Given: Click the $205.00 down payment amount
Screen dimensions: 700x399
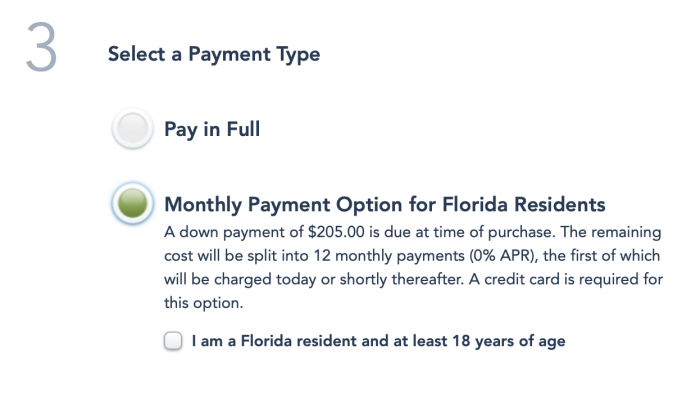Looking at the screenshot, I should (x=336, y=232).
